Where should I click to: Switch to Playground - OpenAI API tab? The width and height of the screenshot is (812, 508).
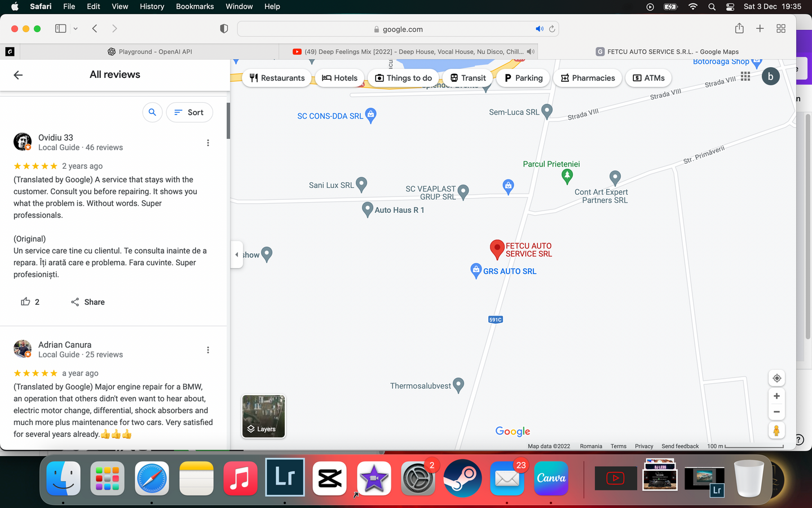coord(150,51)
